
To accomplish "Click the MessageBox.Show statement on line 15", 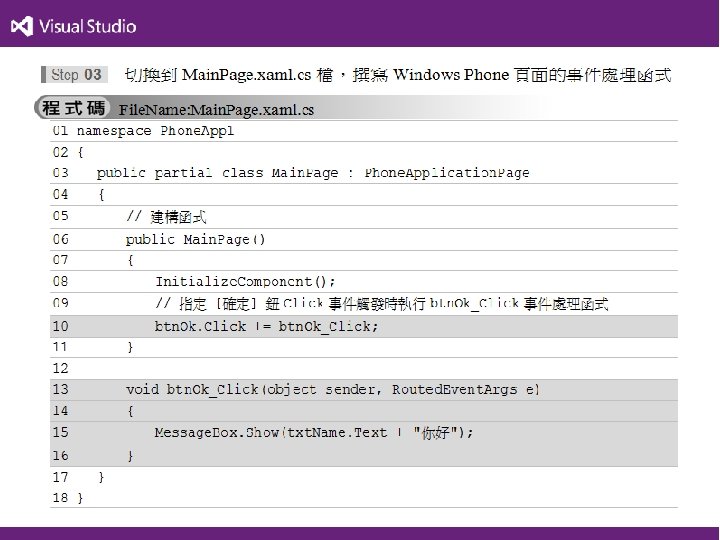I will coord(314,433).
